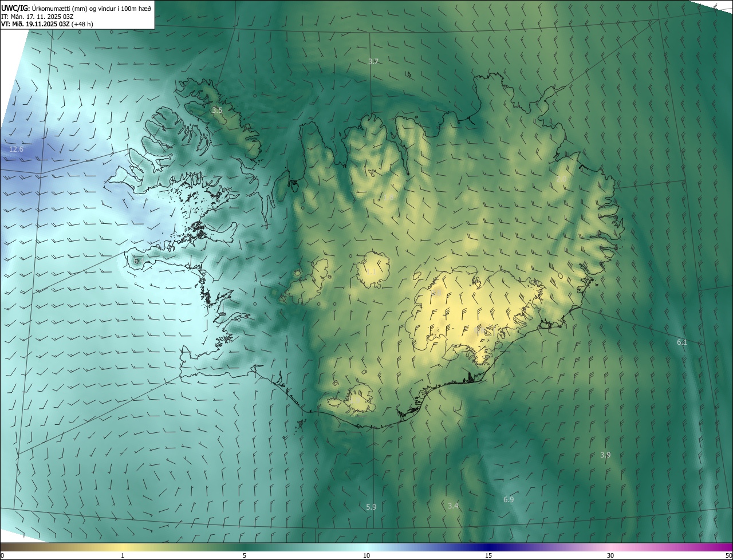Image resolution: width=733 pixels, height=560 pixels.
Task: Click the color scale tick label 0
Action: [2, 556]
